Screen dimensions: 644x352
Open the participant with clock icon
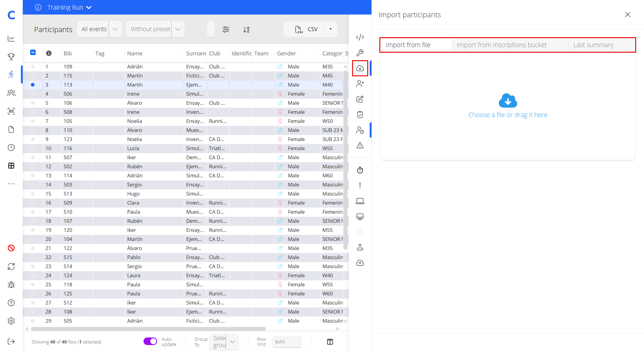[360, 130]
